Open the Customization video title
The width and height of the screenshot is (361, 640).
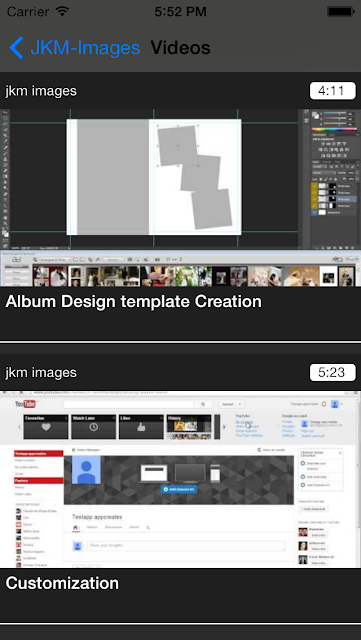pos(62,583)
